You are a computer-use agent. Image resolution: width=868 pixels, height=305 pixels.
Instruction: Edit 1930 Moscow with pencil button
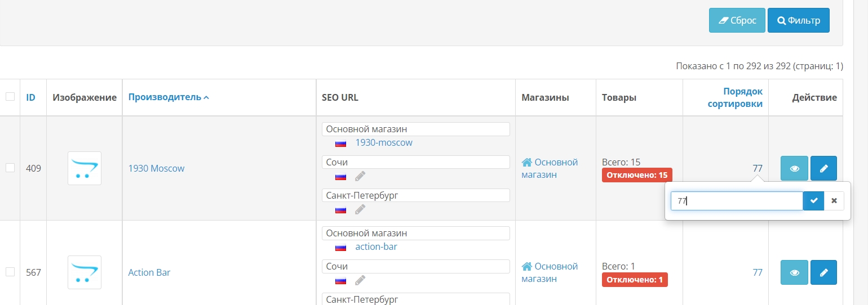coord(823,168)
